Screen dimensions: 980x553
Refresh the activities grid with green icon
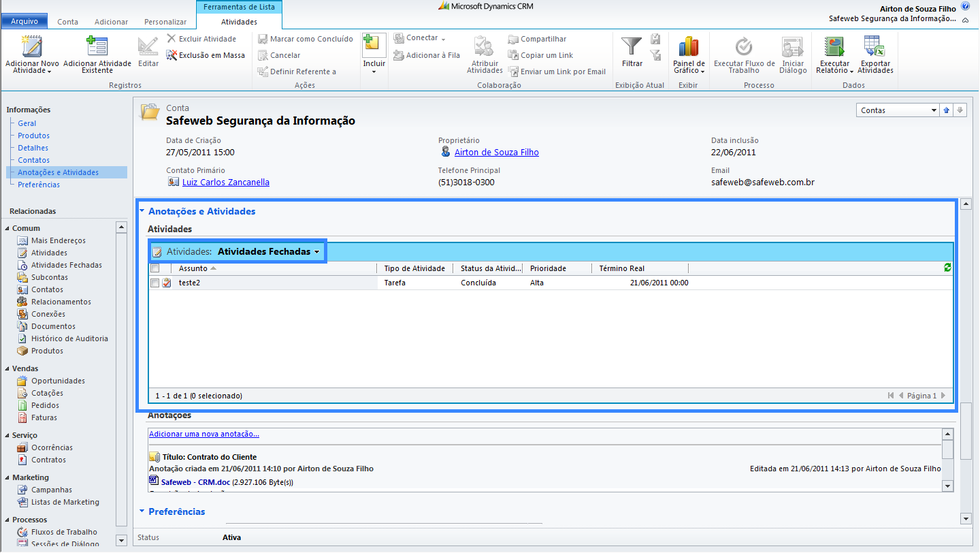point(947,268)
